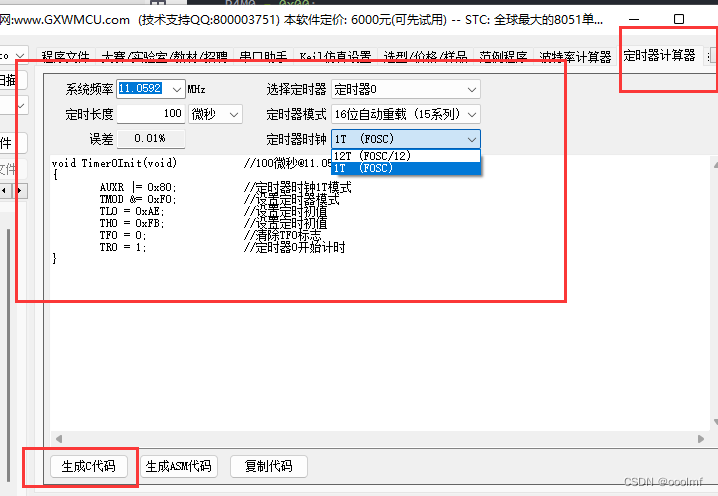Open the 定时器模式 dropdown

tap(405, 114)
